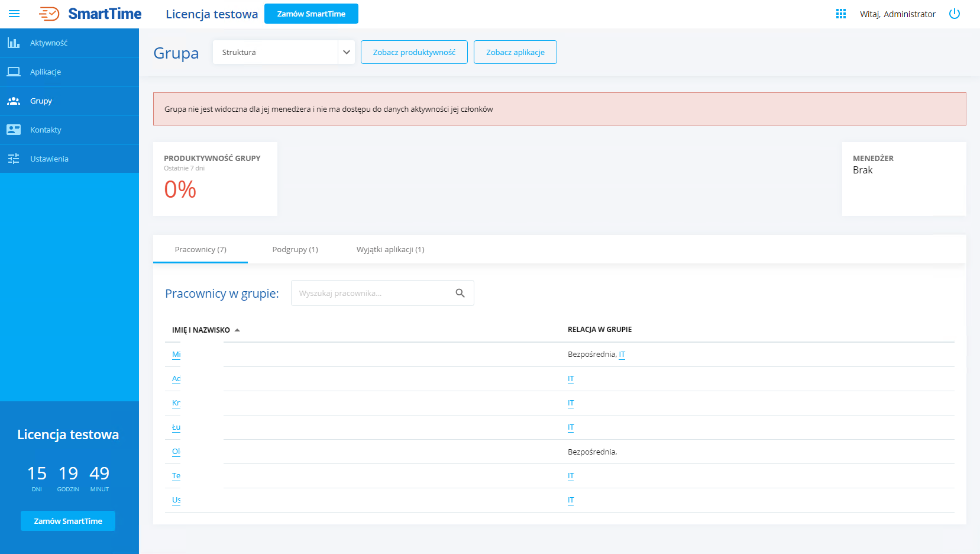Image resolution: width=980 pixels, height=554 pixels.
Task: Click Zamów SmartTime button in sidebar
Action: pyautogui.click(x=68, y=521)
